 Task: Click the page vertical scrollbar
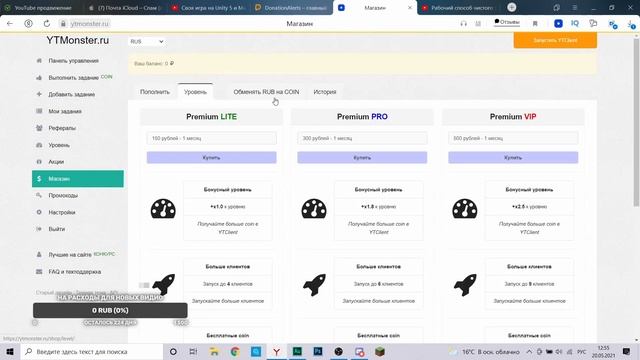636,122
